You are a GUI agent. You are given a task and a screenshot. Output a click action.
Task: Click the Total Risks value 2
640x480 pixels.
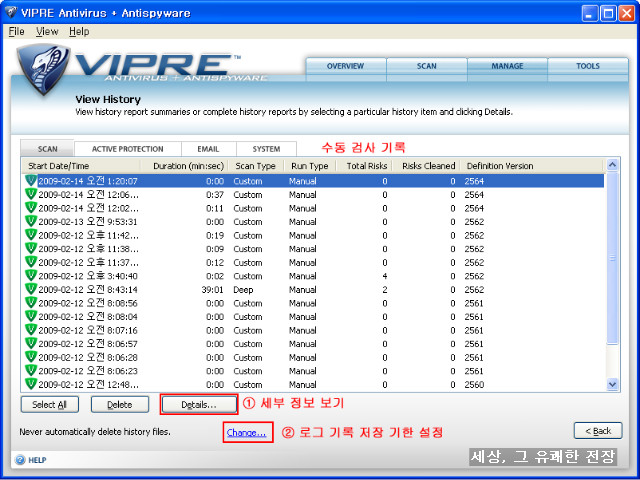click(x=384, y=289)
